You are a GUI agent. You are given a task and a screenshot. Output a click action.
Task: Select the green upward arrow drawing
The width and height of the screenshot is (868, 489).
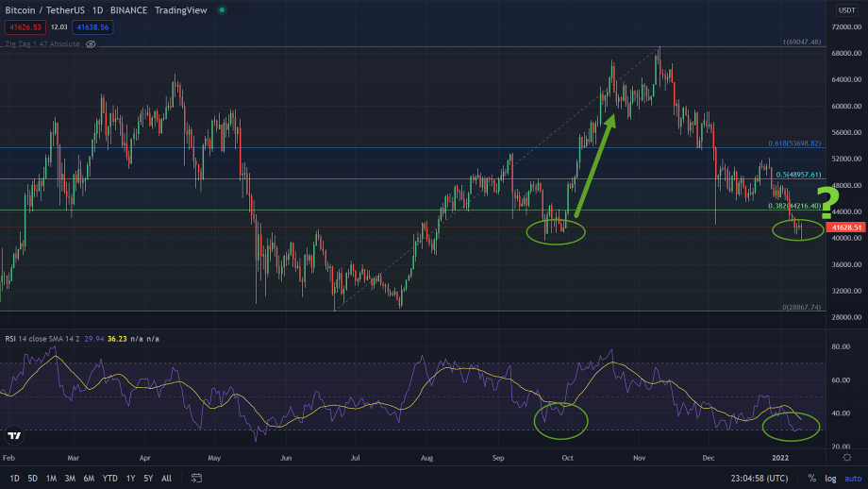pyautogui.click(x=592, y=167)
